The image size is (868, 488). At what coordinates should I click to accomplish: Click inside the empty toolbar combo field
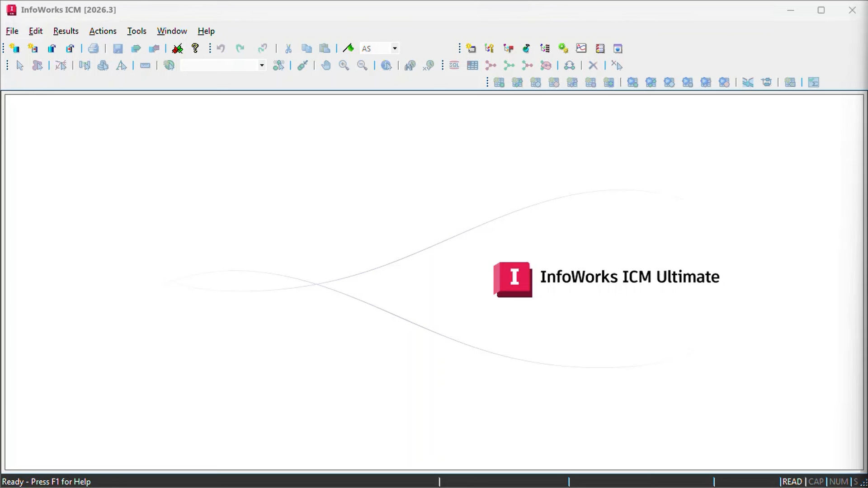(219, 66)
